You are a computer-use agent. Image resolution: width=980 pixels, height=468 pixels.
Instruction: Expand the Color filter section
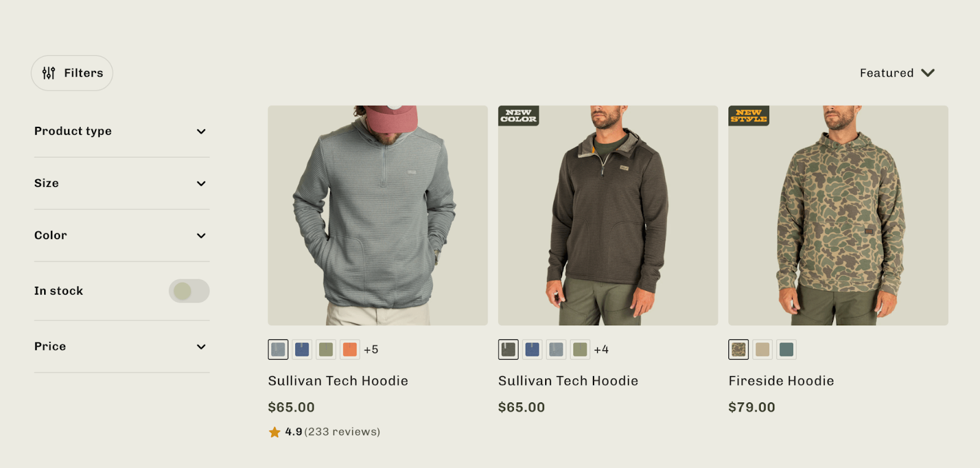click(121, 235)
